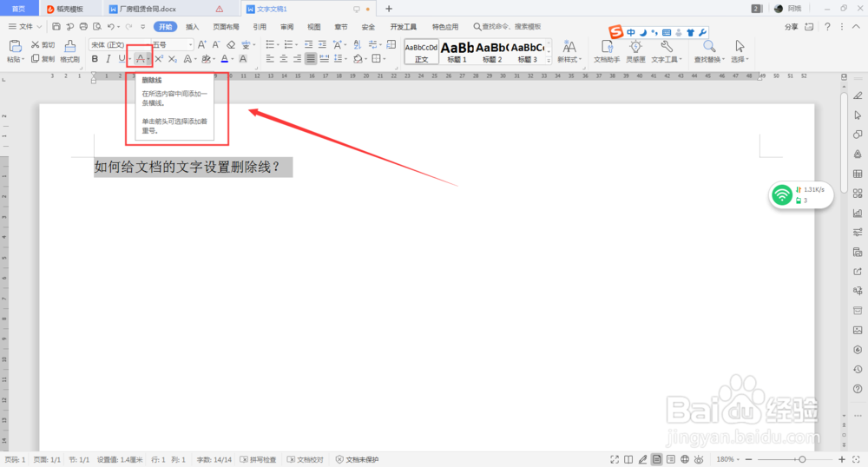The image size is (868, 467).
Task: Undo the last action
Action: 111,27
